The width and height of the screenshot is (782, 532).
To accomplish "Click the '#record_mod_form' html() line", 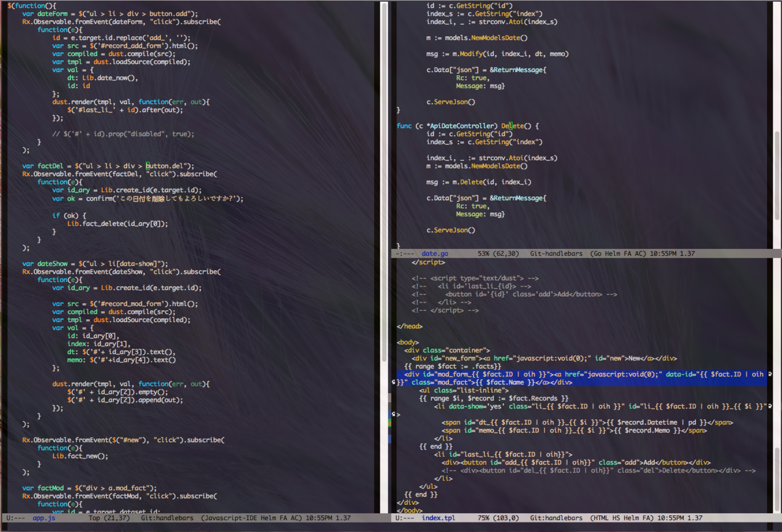I will (125, 304).
